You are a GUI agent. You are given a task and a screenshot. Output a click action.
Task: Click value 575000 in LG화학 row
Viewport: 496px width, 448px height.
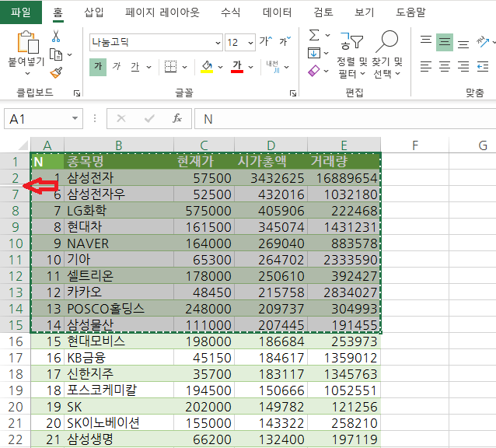pos(204,211)
